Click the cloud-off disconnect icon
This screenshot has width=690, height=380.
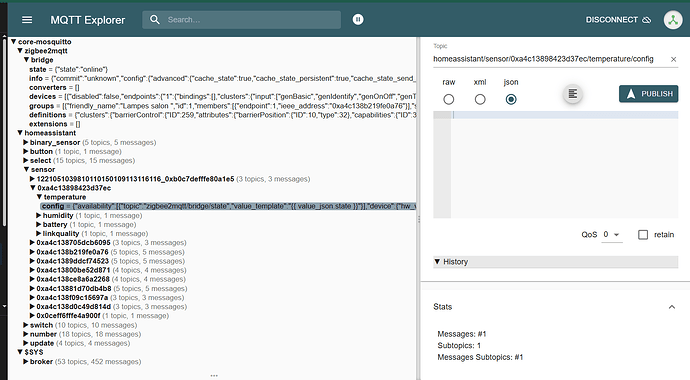pos(646,20)
